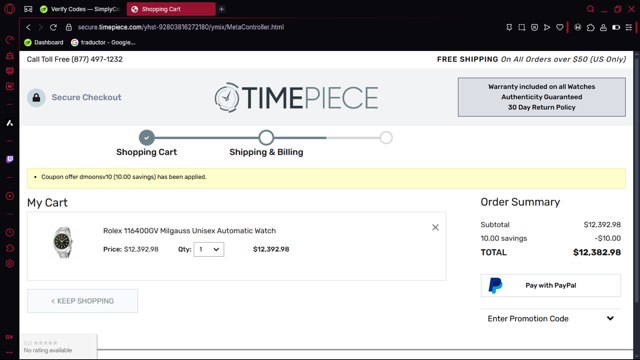Open the profile account icon

point(603,27)
